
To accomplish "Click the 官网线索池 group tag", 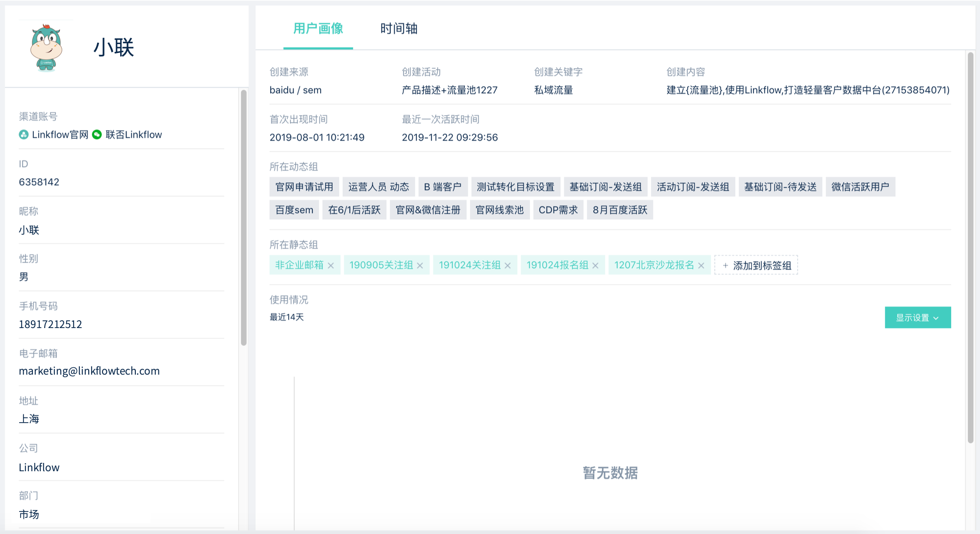I will coord(500,210).
